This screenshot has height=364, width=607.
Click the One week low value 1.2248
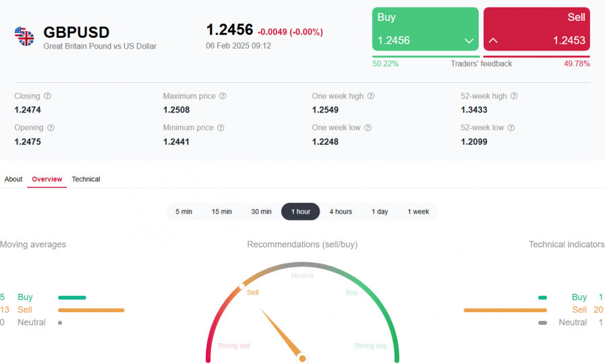point(325,142)
